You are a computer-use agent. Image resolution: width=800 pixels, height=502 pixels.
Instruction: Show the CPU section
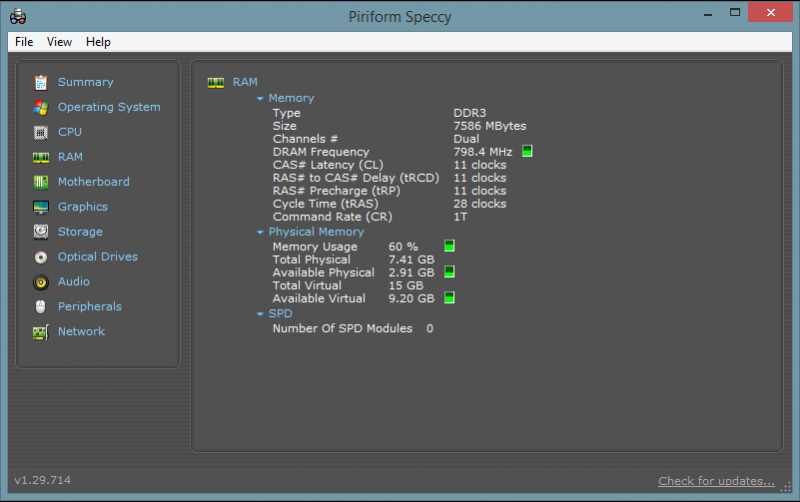tap(70, 132)
